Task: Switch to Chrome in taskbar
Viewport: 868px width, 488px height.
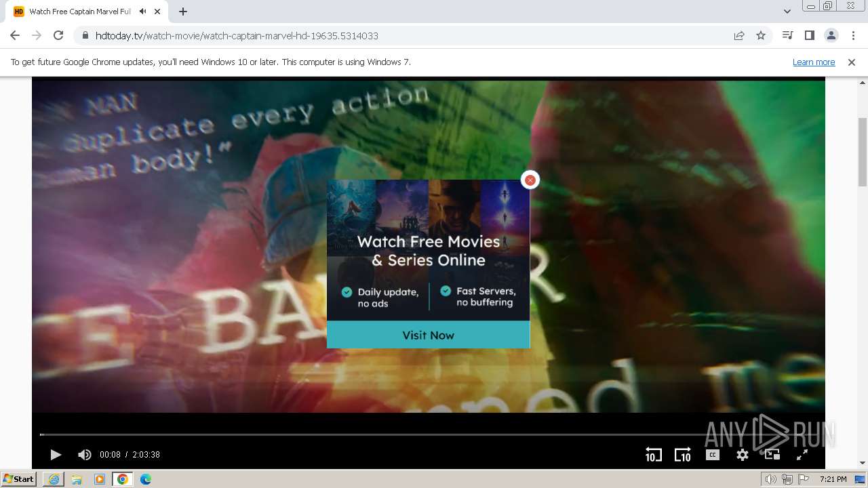Action: point(123,479)
